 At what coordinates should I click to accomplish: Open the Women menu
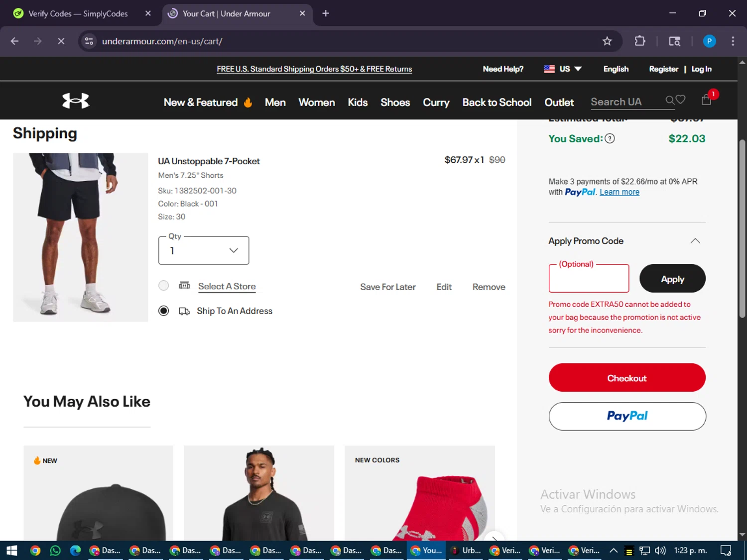317,103
